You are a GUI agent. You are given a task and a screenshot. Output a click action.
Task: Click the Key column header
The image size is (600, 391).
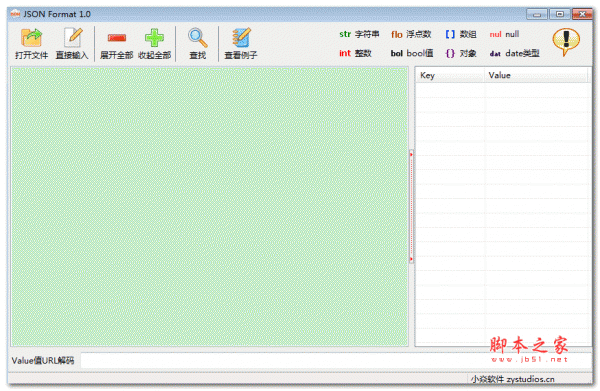[x=450, y=75]
